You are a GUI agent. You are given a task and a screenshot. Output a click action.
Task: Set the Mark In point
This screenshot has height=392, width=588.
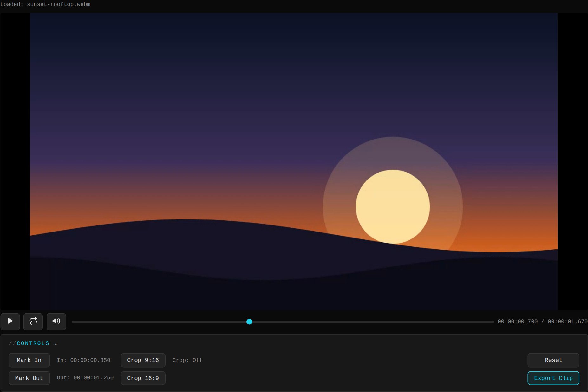coord(29,360)
